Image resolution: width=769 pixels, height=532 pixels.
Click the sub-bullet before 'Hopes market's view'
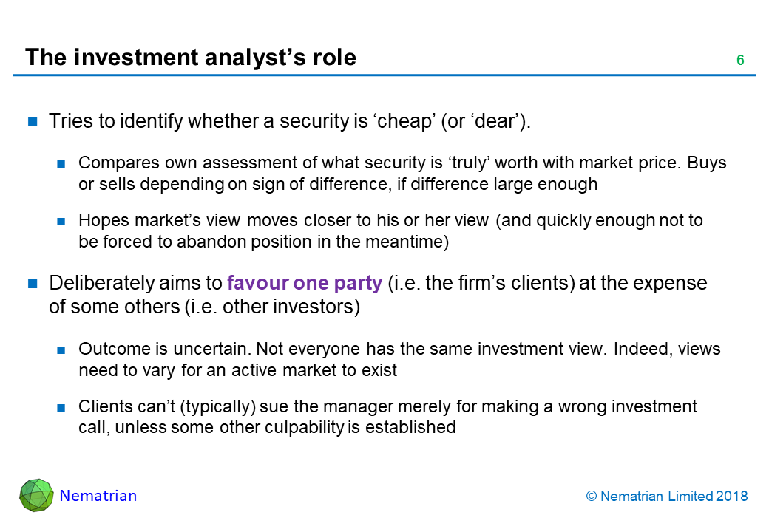(61, 222)
